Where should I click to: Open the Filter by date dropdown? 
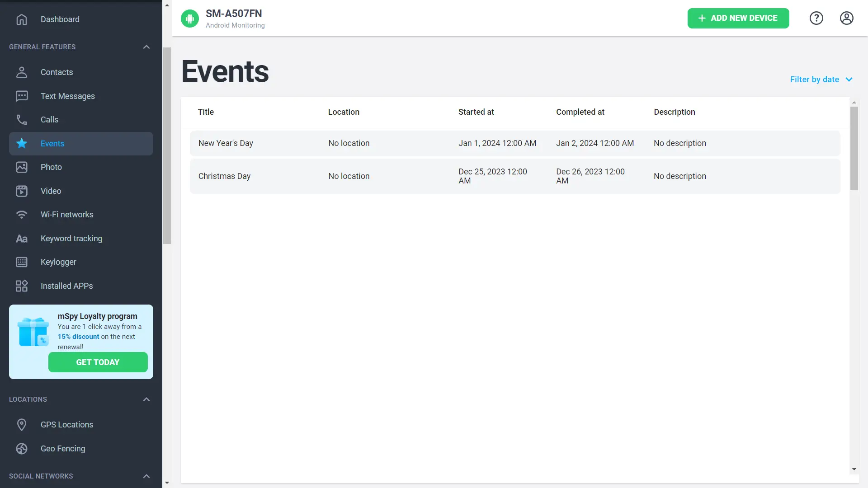[x=821, y=80]
